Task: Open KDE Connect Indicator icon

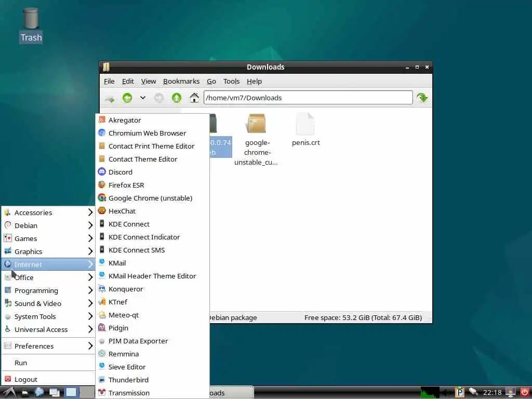Action: click(x=102, y=237)
